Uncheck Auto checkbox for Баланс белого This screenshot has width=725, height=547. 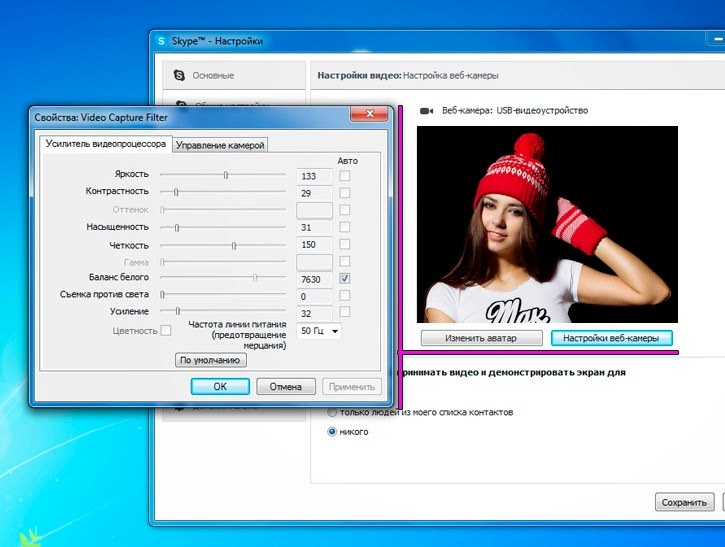[x=344, y=278]
